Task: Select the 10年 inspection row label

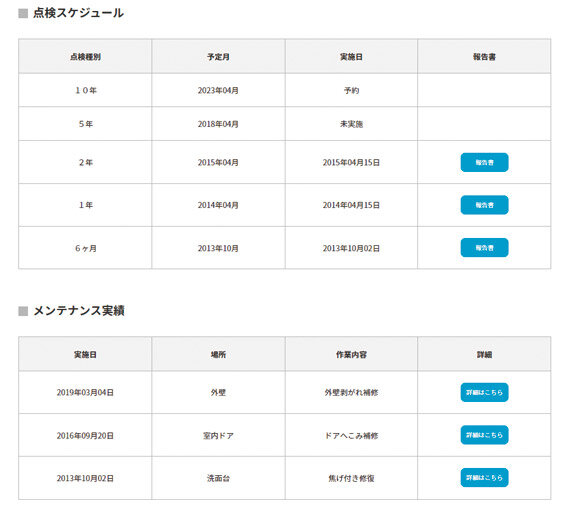Action: tap(86, 90)
